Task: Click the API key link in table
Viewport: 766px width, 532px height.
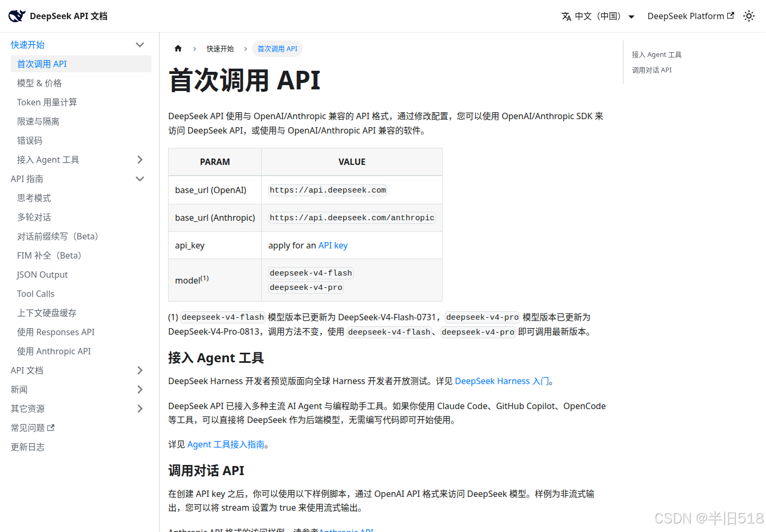Action: 333,245
